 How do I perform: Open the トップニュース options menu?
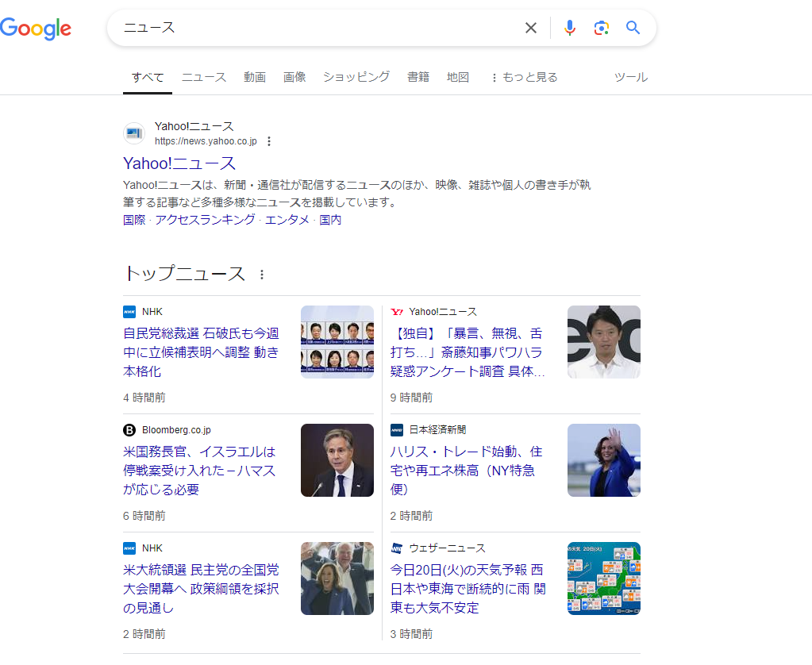coord(261,274)
